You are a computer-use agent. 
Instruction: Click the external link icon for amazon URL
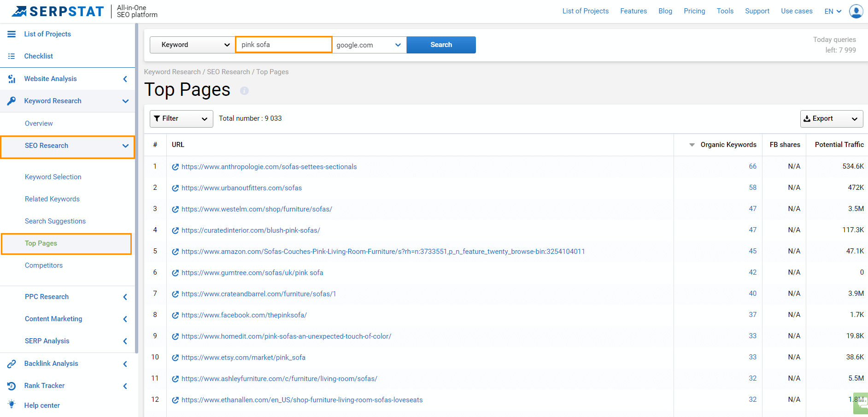click(175, 252)
